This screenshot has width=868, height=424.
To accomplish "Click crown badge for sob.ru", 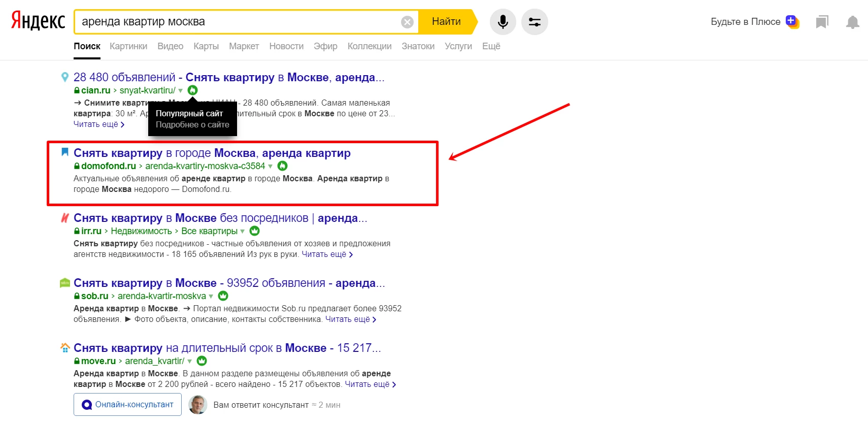I will [x=223, y=296].
